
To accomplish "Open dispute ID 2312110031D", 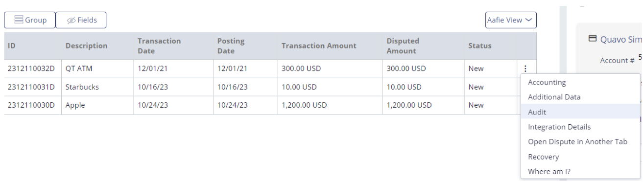I will pyautogui.click(x=31, y=87).
